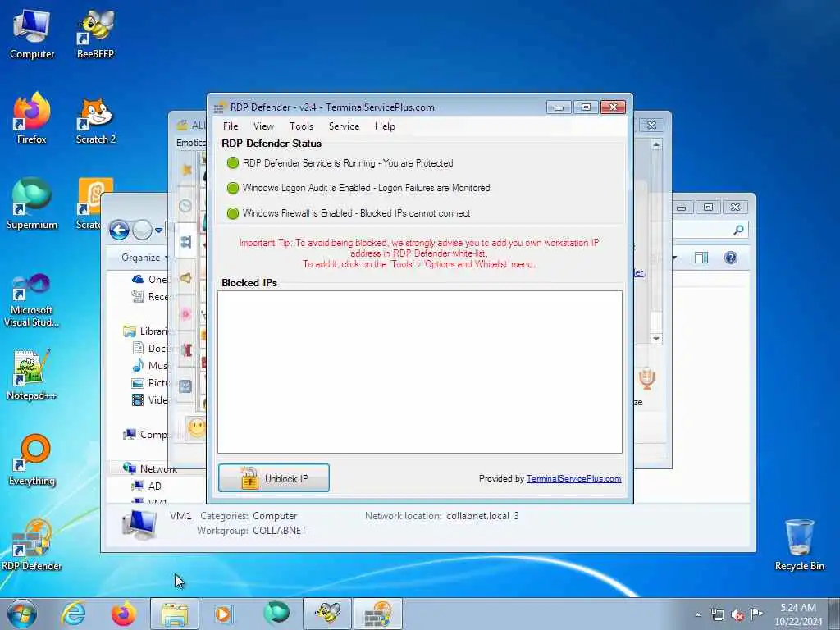Open the Firefox desktop shortcut
The height and width of the screenshot is (630, 840).
(32, 119)
